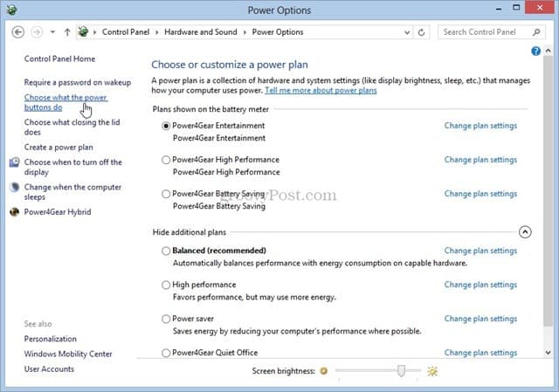Image resolution: width=559 pixels, height=392 pixels.
Task: Change plan settings for Power4Gear Entertainment
Action: tap(480, 126)
